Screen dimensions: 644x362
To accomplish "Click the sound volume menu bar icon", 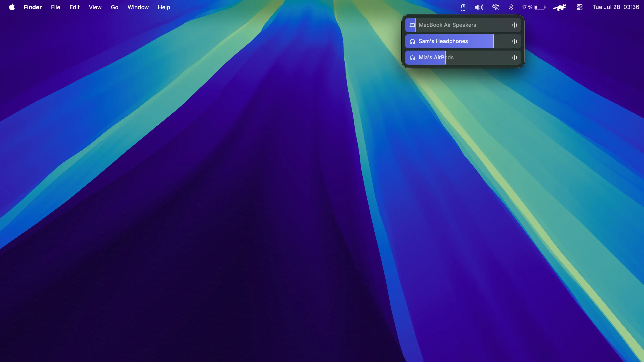I will click(479, 7).
